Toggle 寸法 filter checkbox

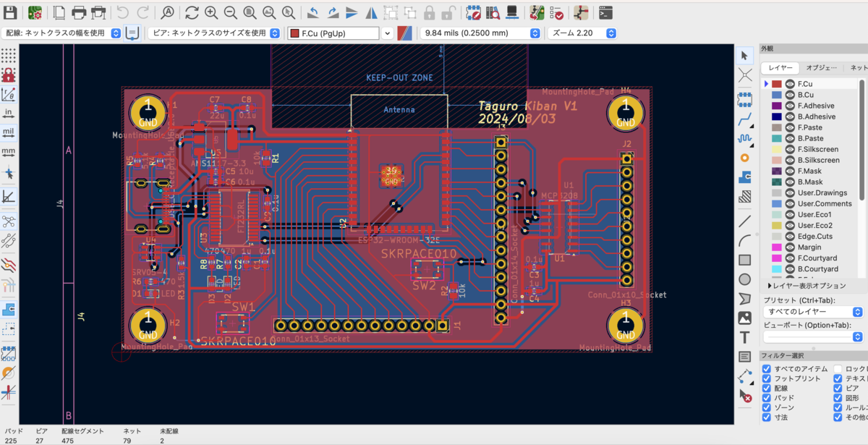coord(767,418)
